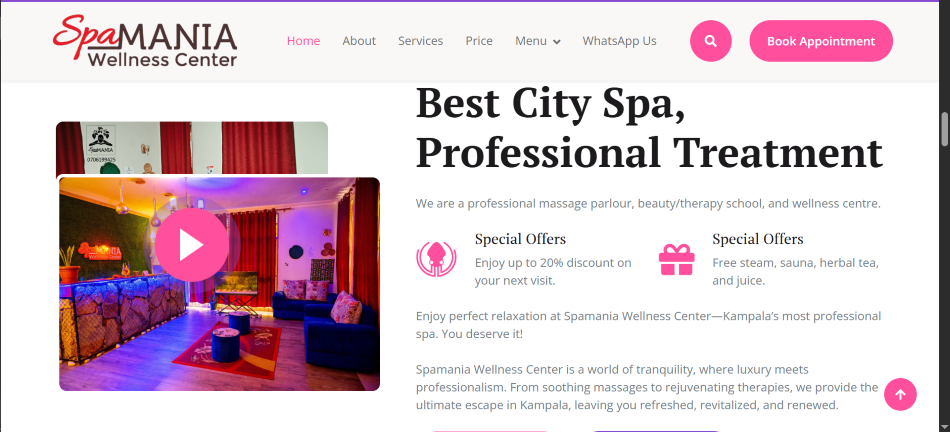Open the About page
The image size is (950, 432).
pos(359,41)
